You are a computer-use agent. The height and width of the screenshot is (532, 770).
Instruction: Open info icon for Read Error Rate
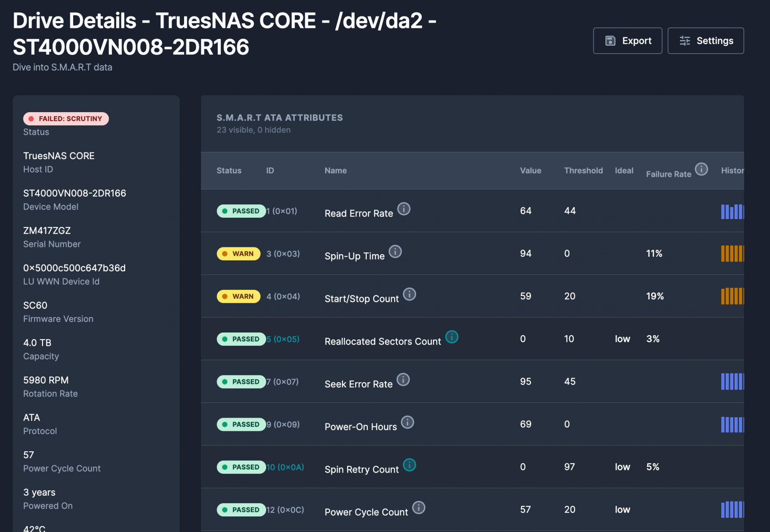(404, 209)
